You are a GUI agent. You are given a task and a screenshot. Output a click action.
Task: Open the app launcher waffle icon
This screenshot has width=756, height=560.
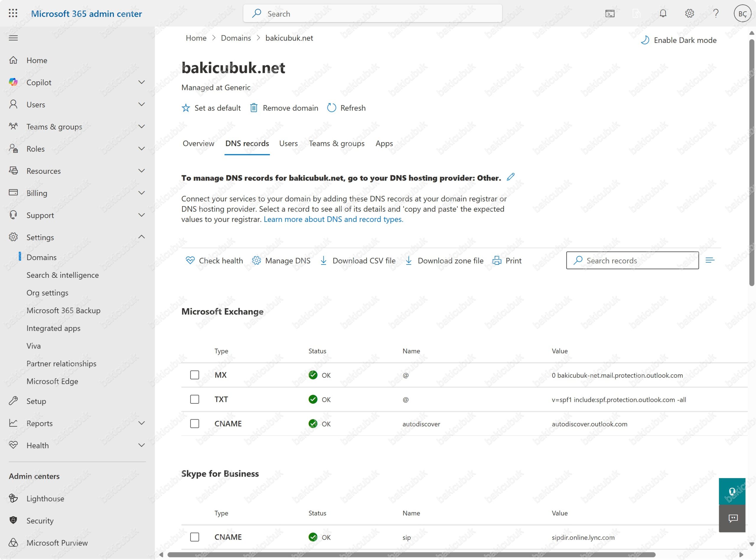(x=13, y=14)
